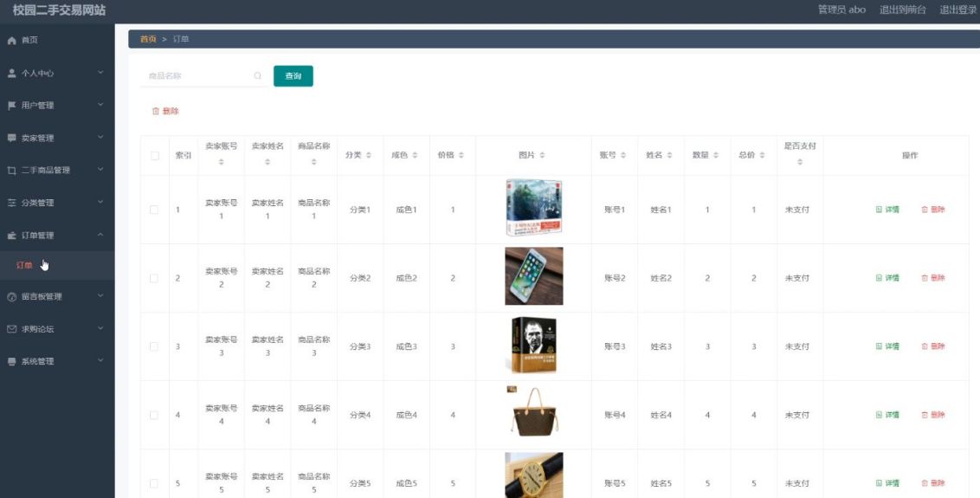Image resolution: width=980 pixels, height=498 pixels.
Task: Click the search magnifier icon in 商品名称 field
Action: (x=257, y=75)
